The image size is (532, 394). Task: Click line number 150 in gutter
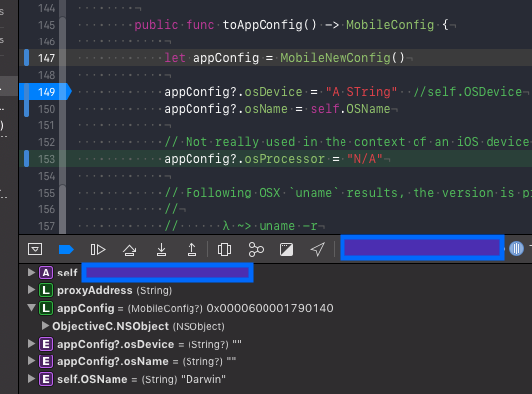tap(46, 109)
